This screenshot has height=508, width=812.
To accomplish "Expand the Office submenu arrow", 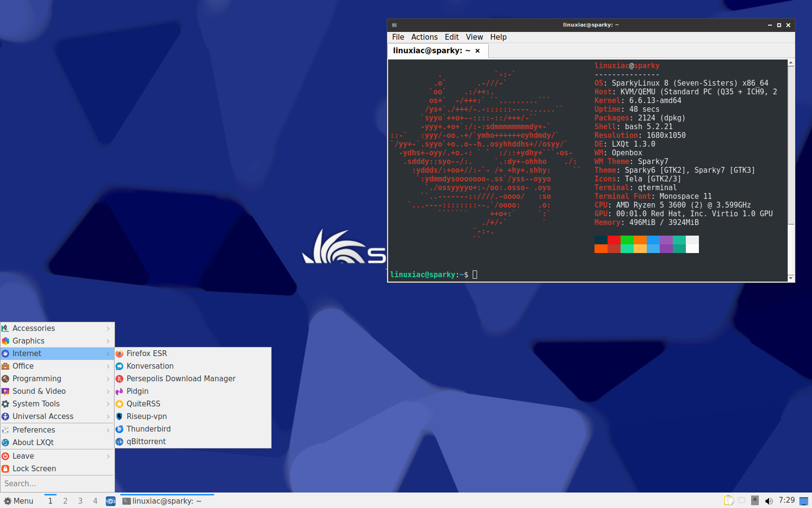I will point(108,366).
